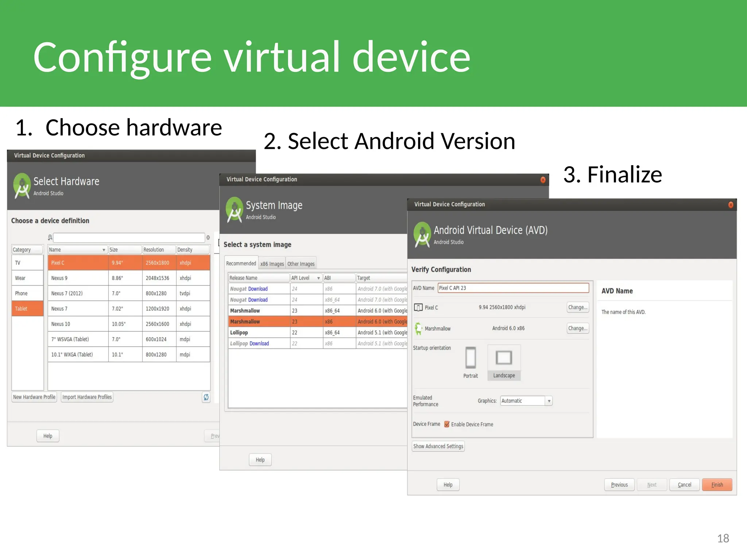Click the Finish button
Screen dimensions: 747x560
click(x=717, y=485)
